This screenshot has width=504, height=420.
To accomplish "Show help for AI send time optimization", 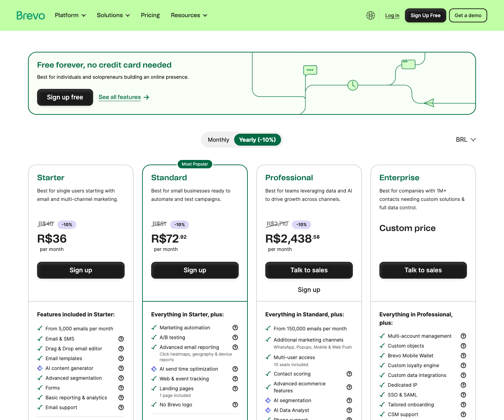I will tap(235, 369).
